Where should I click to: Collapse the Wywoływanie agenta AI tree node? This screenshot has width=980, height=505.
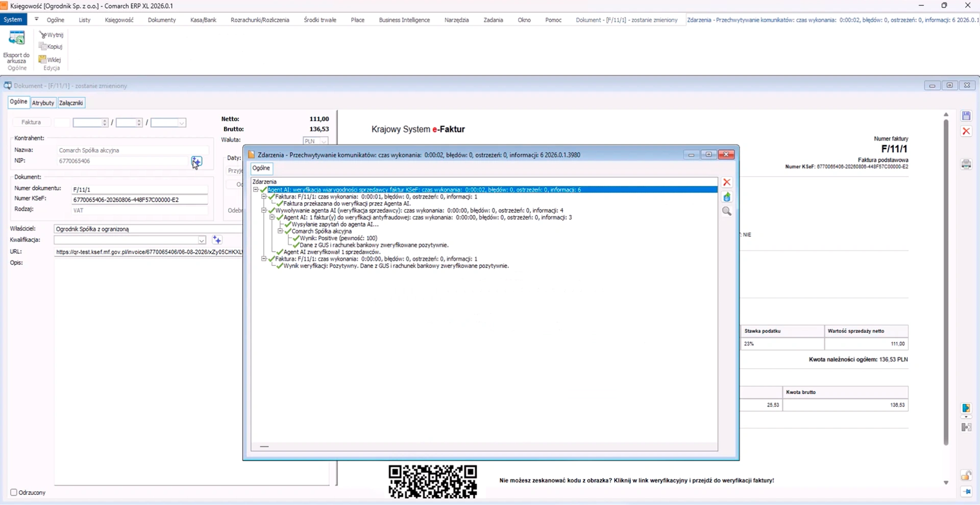coord(264,210)
